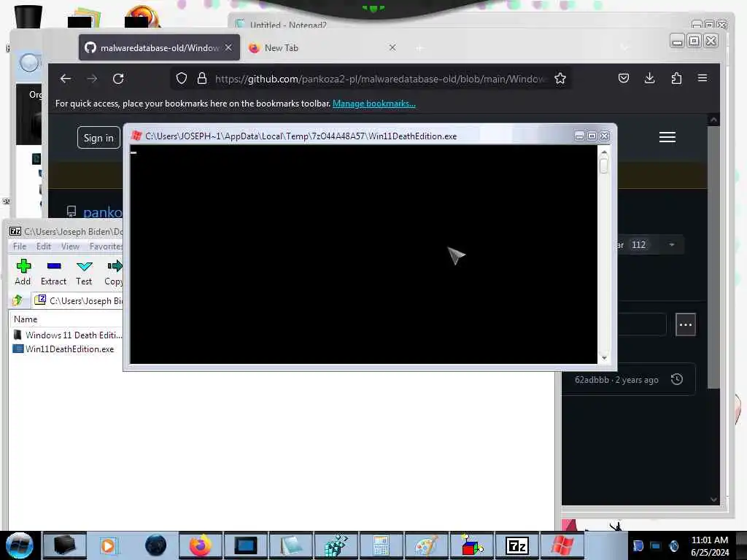Open the commit history clock icon
Viewport: 747px width, 560px height.
(x=677, y=379)
